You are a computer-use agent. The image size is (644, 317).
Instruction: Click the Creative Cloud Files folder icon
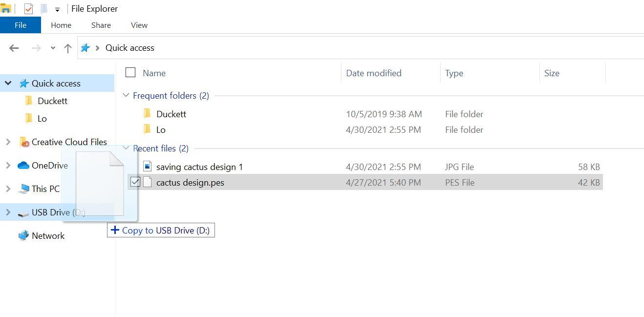click(24, 142)
